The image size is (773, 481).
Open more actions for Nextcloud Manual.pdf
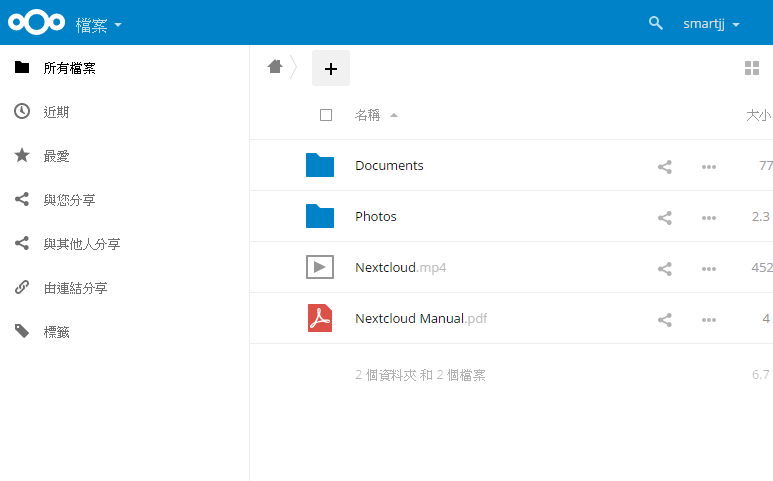[709, 320]
